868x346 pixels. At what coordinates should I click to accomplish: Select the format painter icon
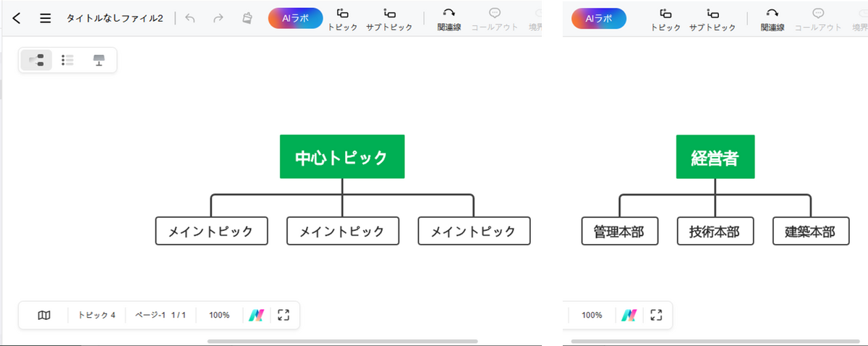pyautogui.click(x=247, y=18)
